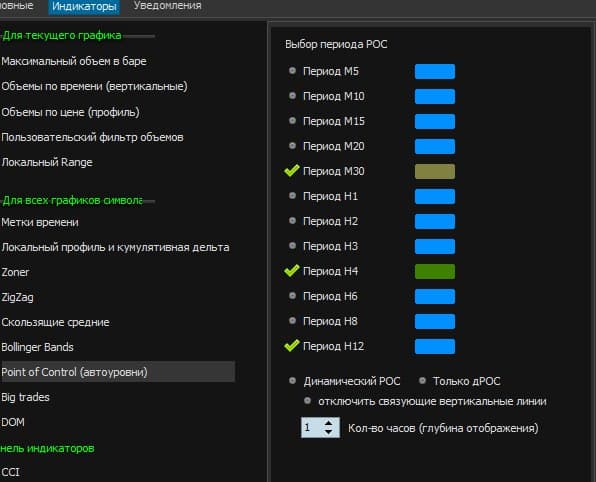This screenshot has height=482, width=596.
Task: Switch to the Уведомления tab
Action: pyautogui.click(x=167, y=6)
